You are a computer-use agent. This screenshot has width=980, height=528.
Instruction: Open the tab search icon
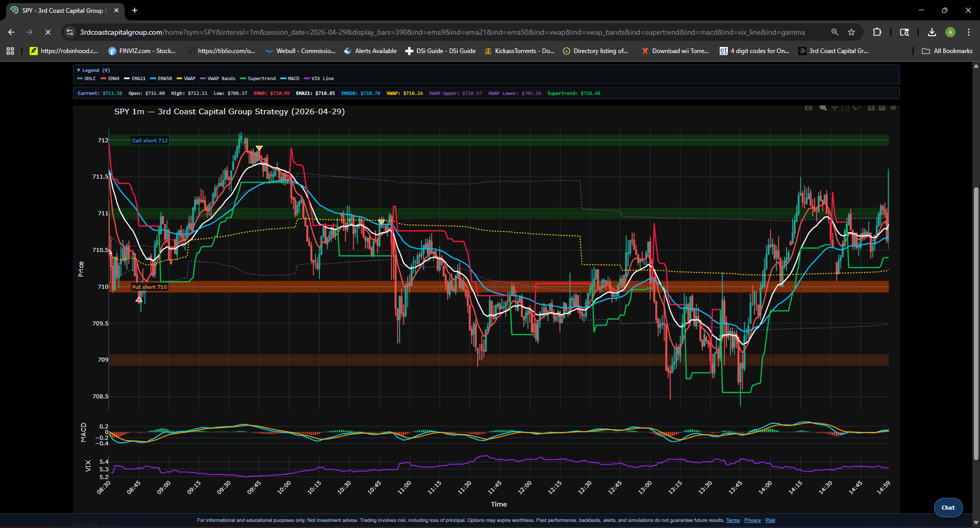[904, 32]
